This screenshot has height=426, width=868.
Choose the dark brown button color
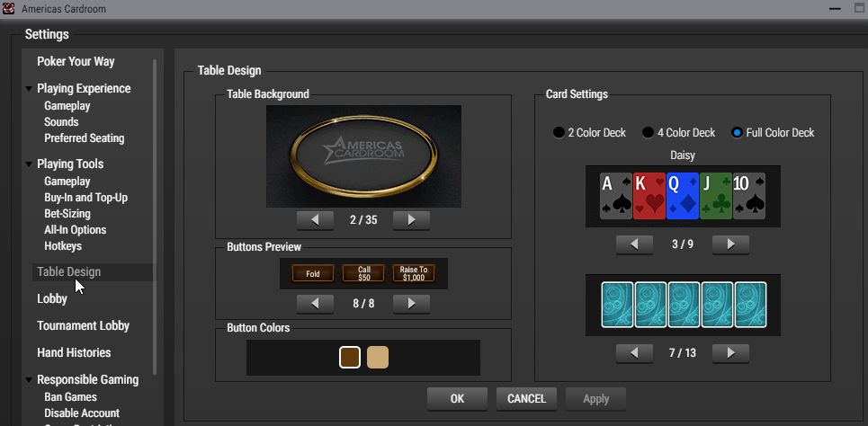click(350, 358)
